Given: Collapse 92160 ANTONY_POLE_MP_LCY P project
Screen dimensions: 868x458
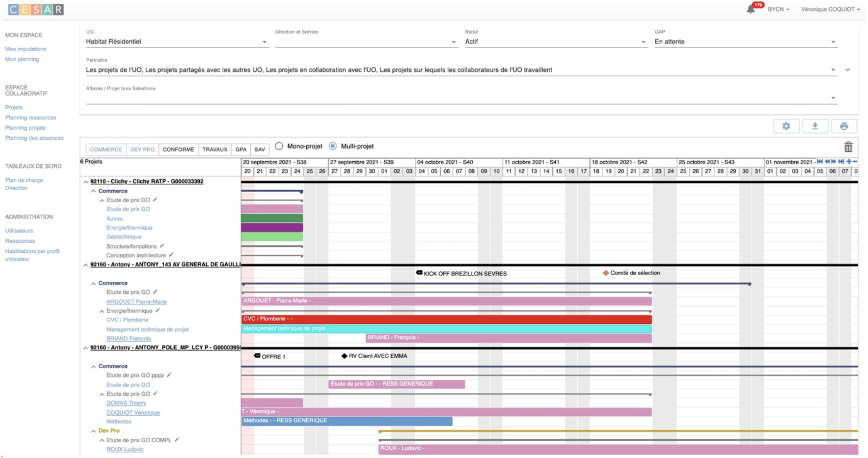Looking at the screenshot, I should coord(85,348).
